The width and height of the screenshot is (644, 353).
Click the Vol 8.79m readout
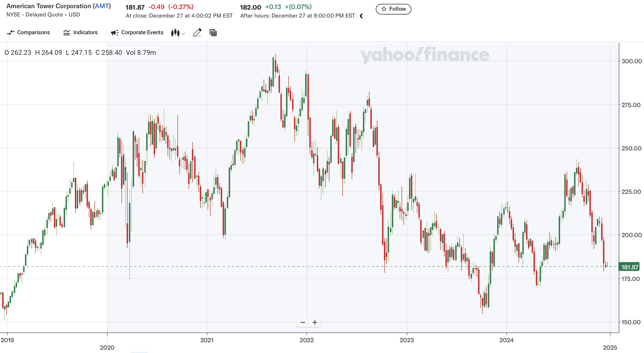pyautogui.click(x=141, y=52)
